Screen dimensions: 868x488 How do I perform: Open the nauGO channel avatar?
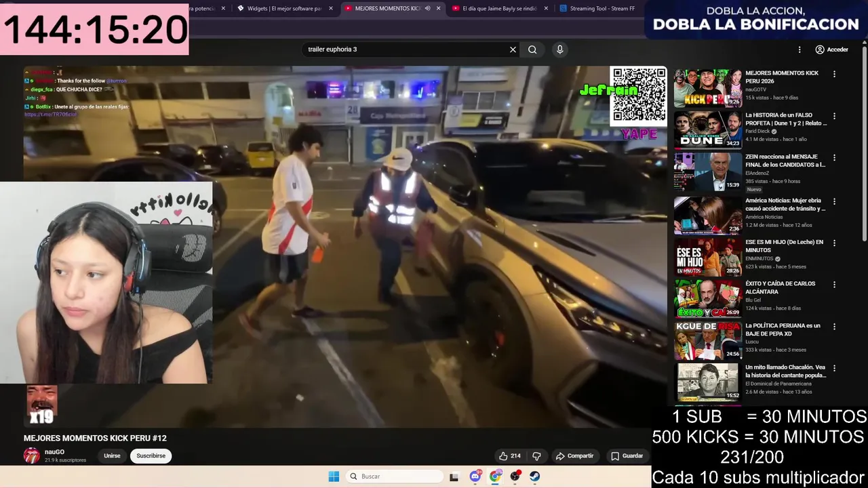click(x=32, y=455)
